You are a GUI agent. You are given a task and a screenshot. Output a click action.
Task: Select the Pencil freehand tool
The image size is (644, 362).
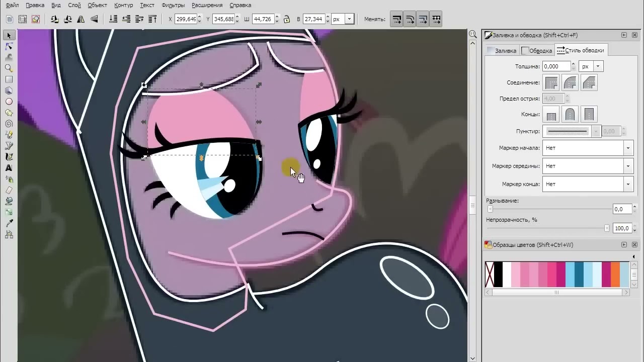coord(9,135)
